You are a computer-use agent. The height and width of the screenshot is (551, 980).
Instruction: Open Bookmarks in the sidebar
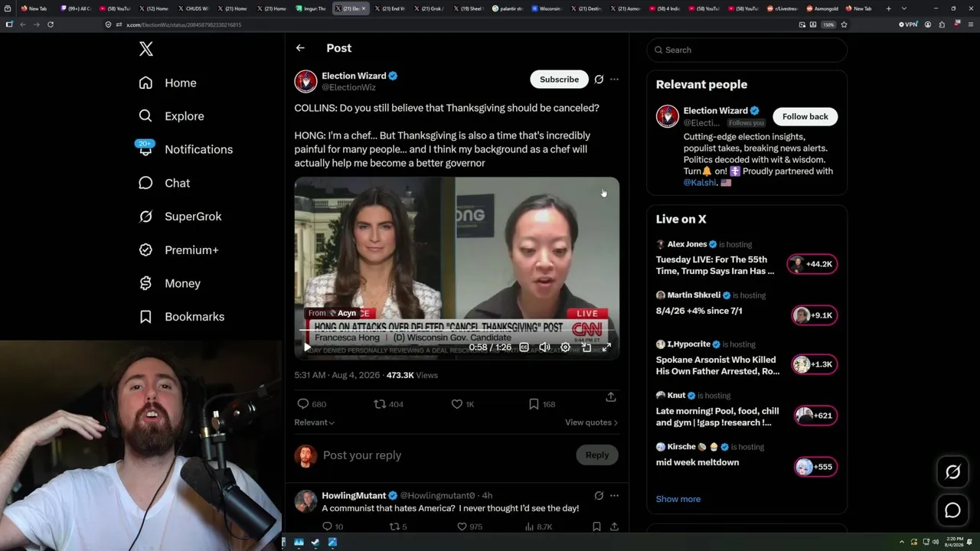coord(181,317)
